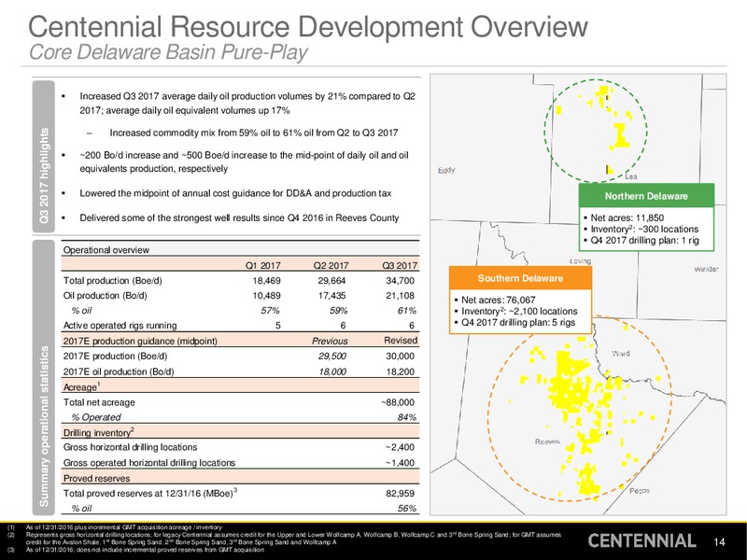Click the value '29,664' in Total production row

point(332,281)
